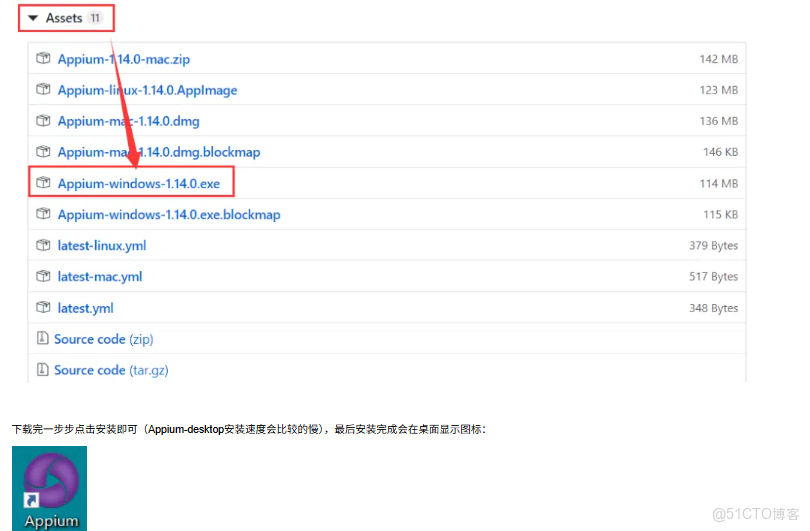
Task: Click the 136 MB size text
Action: (719, 121)
